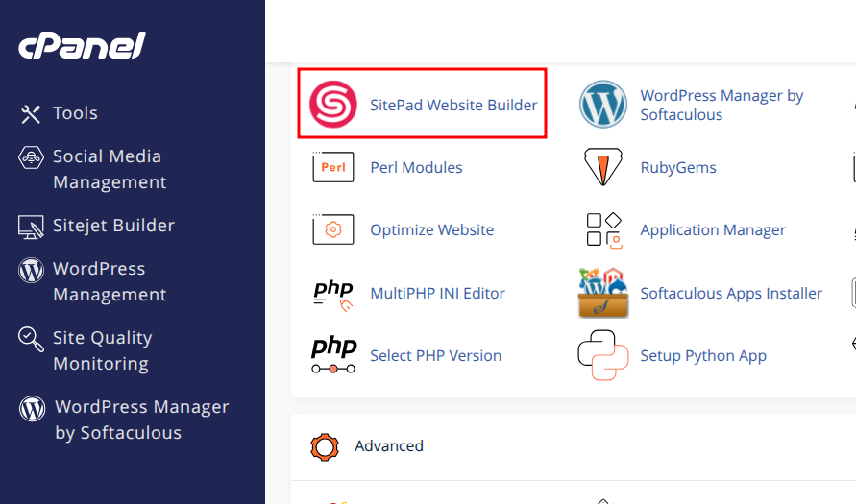Click the Softaculous Apps Installer box icon
The image size is (856, 504).
pyautogui.click(x=603, y=293)
